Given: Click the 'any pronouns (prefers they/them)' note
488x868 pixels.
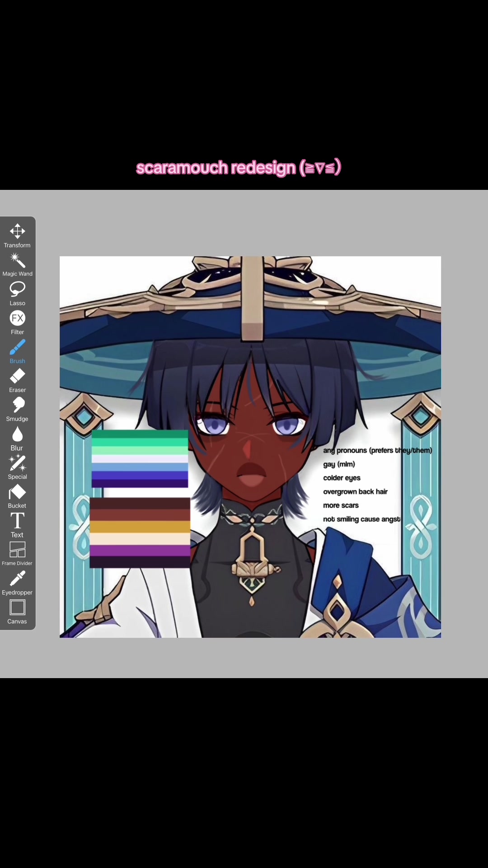Looking at the screenshot, I should [377, 450].
